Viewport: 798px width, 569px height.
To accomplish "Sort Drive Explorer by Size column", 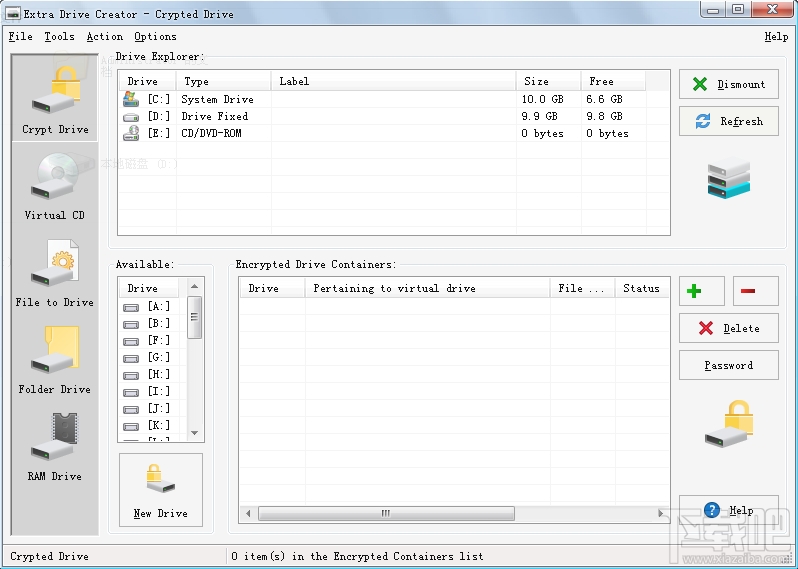I will [549, 81].
